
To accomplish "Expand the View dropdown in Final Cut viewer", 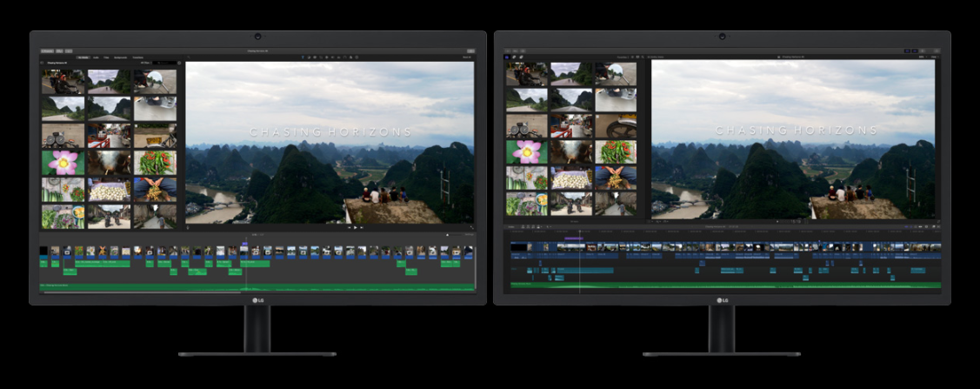I will [932, 57].
